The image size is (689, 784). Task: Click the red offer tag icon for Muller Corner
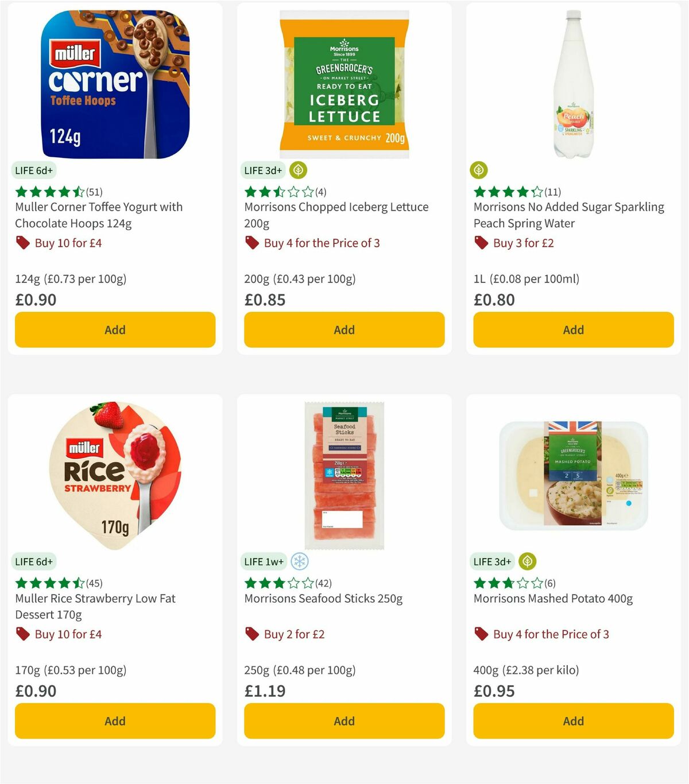(23, 243)
